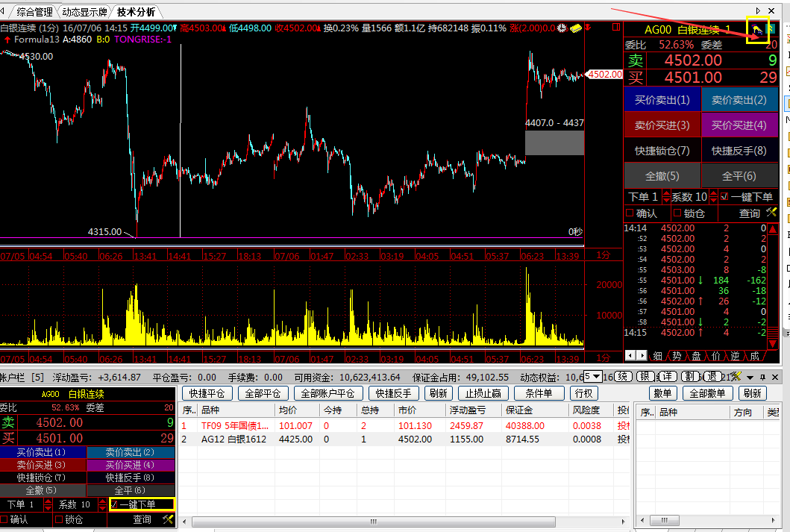Expand the tab overflow arrow at top right
The height and width of the screenshot is (532, 790).
click(759, 10)
